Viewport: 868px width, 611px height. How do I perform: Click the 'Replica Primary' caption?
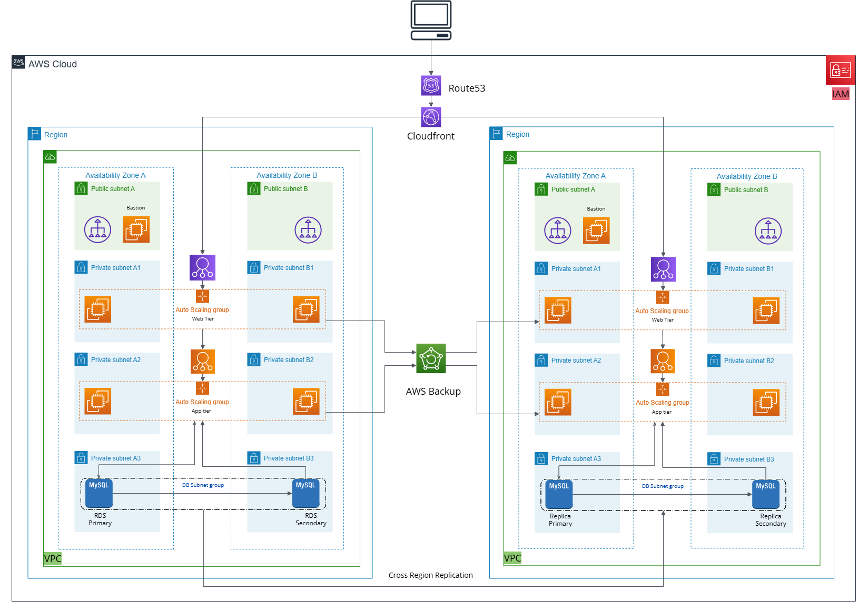tap(560, 520)
